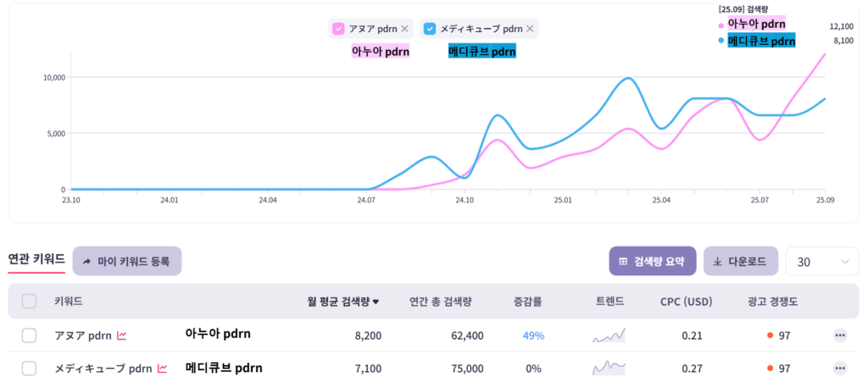Viewport: 868px width, 383px height.
Task: Toggle pink アヌア pdrn chart checkbox
Action: click(339, 29)
